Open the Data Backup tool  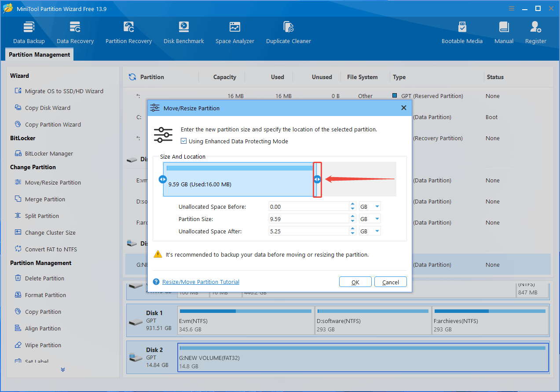29,33
